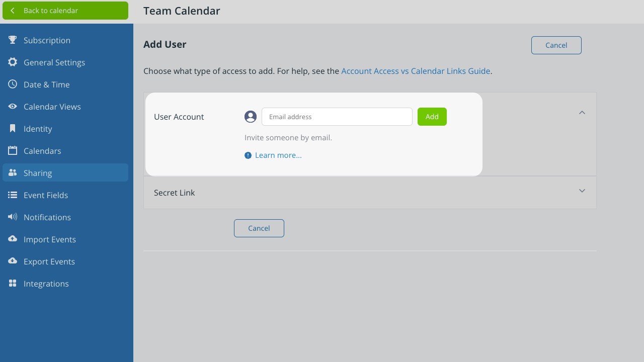The image size is (644, 362).
Task: Click the Subscription trophy icon
Action: (13, 40)
